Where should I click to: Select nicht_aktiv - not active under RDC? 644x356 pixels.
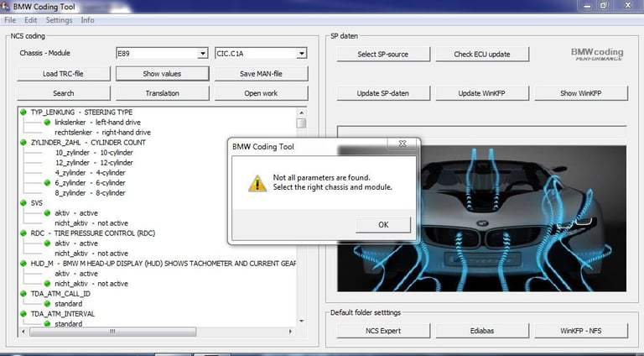pyautogui.click(x=91, y=254)
